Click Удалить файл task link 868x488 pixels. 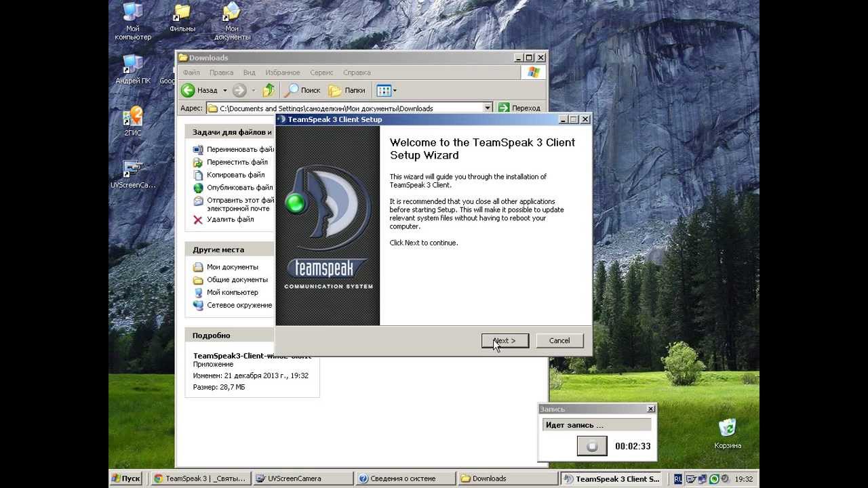[231, 219]
